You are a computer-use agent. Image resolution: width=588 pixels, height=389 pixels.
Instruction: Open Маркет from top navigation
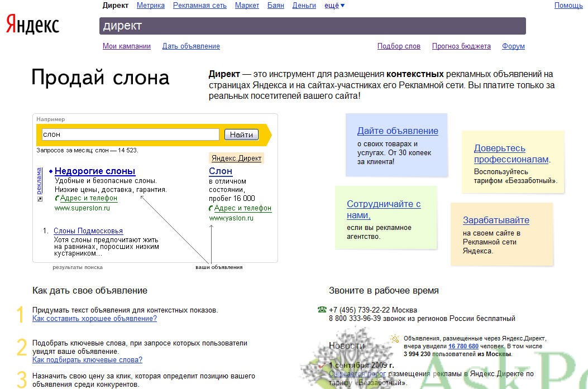pos(247,6)
